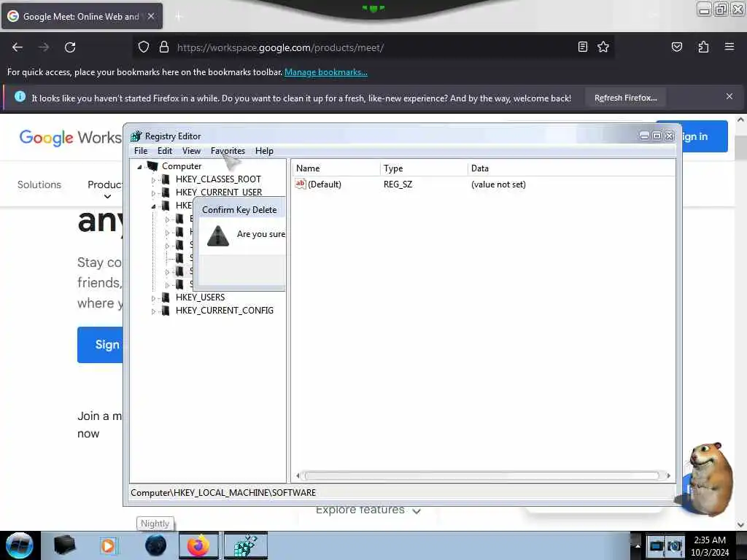The height and width of the screenshot is (560, 747).
Task: Click the blue Sign button under headline
Action: [101, 344]
